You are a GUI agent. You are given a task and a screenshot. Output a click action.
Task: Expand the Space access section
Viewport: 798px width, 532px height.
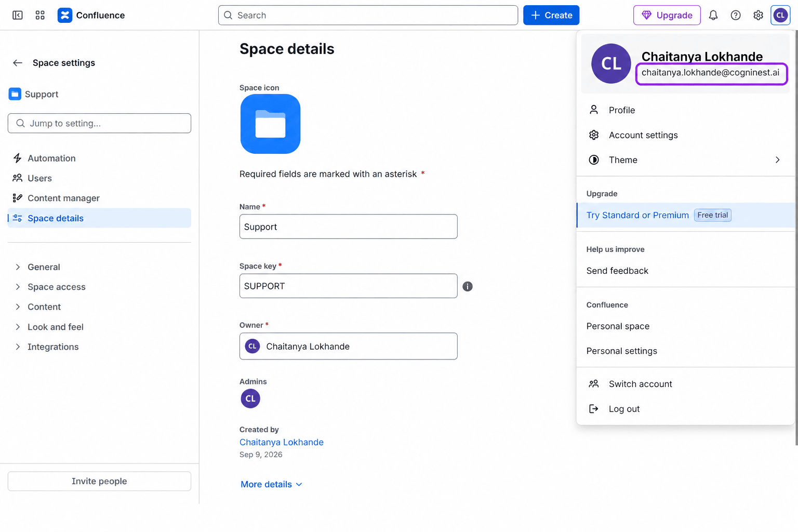coord(99,287)
